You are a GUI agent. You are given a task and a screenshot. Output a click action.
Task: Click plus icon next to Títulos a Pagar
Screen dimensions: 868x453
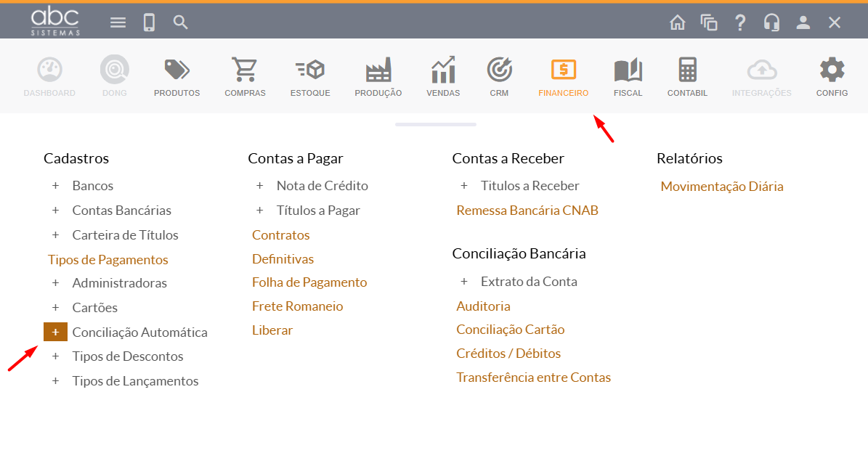pos(259,211)
